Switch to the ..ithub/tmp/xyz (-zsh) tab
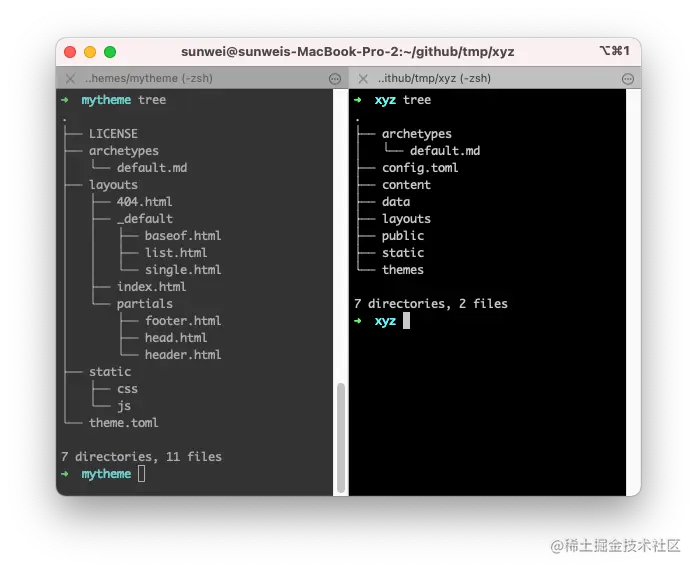 (x=495, y=79)
